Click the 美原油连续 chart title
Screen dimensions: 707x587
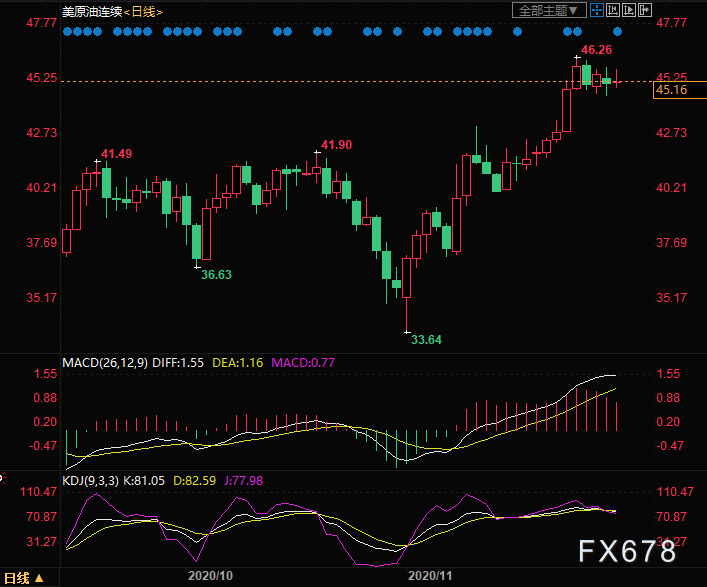(96, 11)
